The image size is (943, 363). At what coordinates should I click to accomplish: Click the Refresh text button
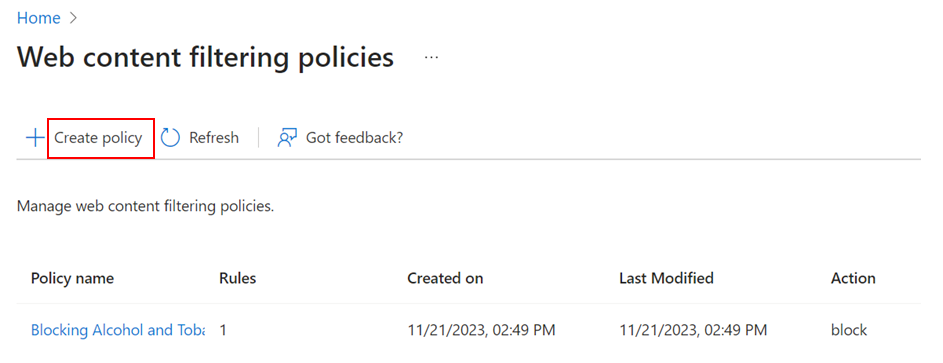tap(214, 138)
